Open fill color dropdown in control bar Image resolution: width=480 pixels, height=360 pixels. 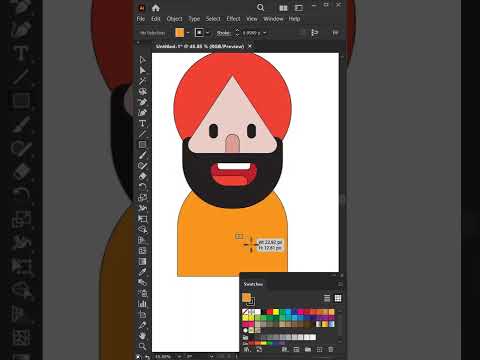click(188, 33)
